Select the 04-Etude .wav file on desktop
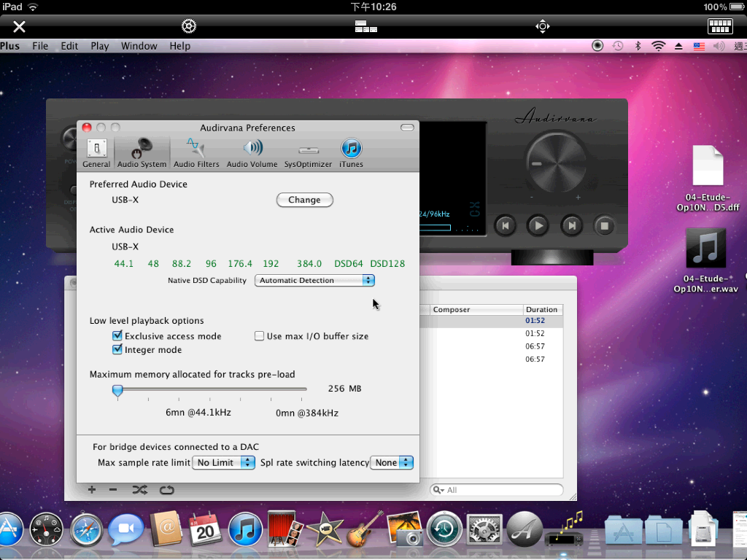Viewport: 747px width, 560px height. pos(705,261)
